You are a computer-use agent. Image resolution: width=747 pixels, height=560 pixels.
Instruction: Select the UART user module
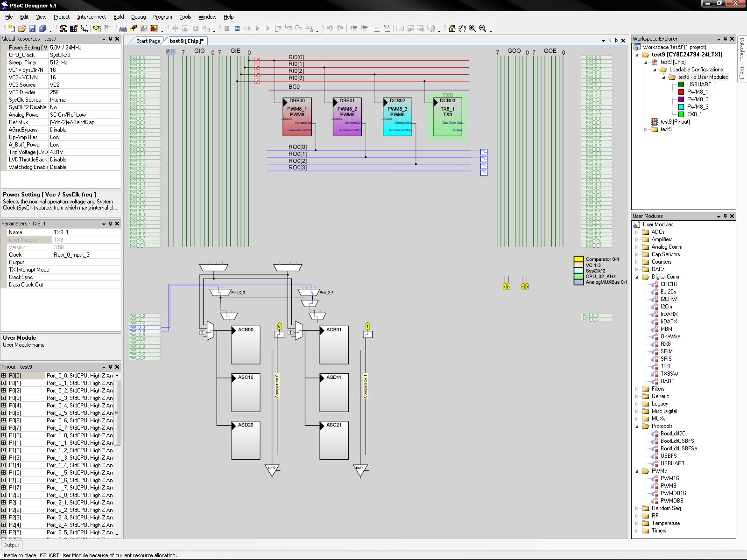tap(667, 381)
